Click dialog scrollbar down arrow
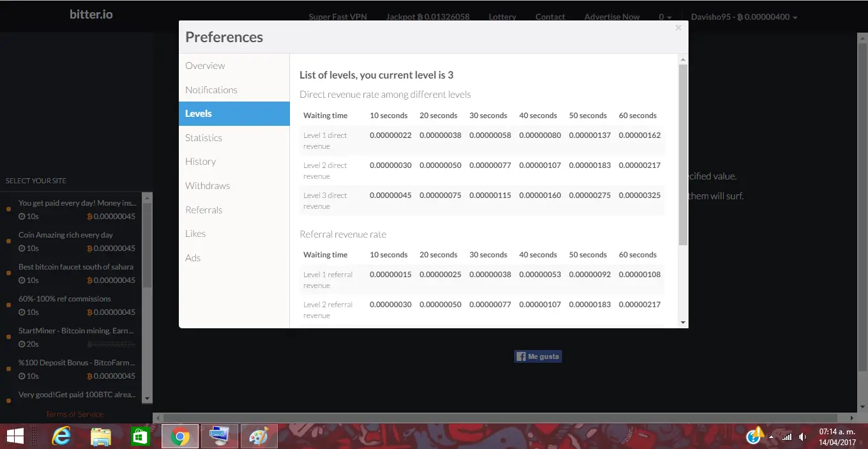 (x=683, y=323)
